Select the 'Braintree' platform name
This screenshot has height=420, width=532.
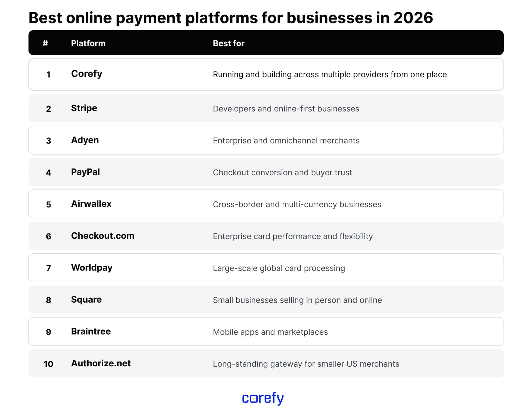[x=91, y=331]
